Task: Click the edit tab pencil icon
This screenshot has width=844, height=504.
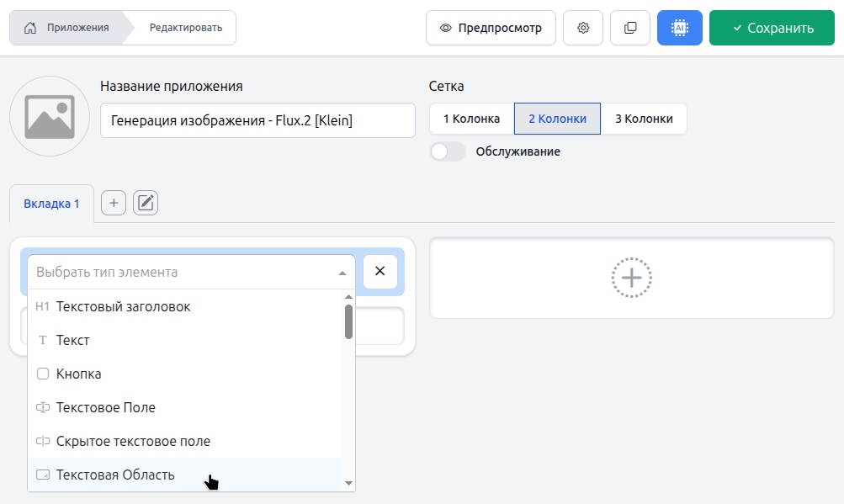Action: point(146,203)
